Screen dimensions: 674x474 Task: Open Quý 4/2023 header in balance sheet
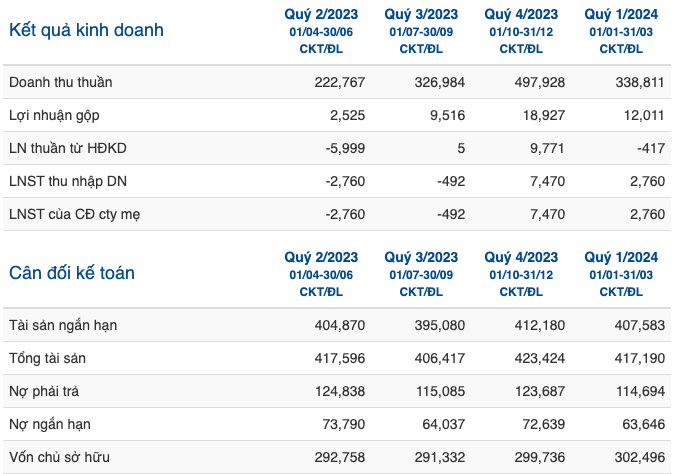coord(521,257)
